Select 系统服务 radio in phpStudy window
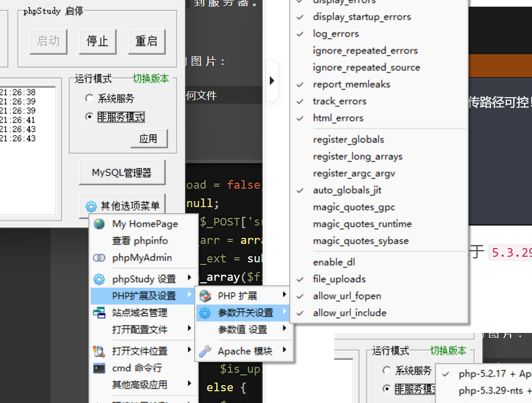The width and height of the screenshot is (532, 403). (89, 99)
